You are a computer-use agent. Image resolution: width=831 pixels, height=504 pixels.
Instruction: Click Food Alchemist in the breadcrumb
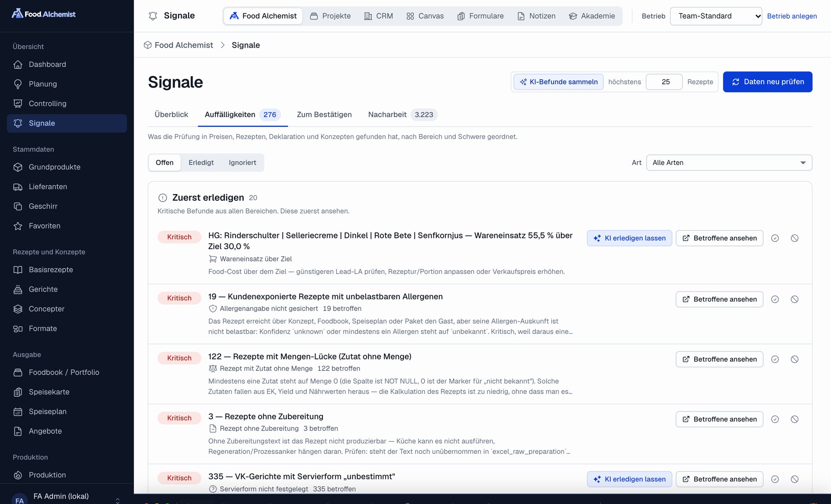click(178, 45)
